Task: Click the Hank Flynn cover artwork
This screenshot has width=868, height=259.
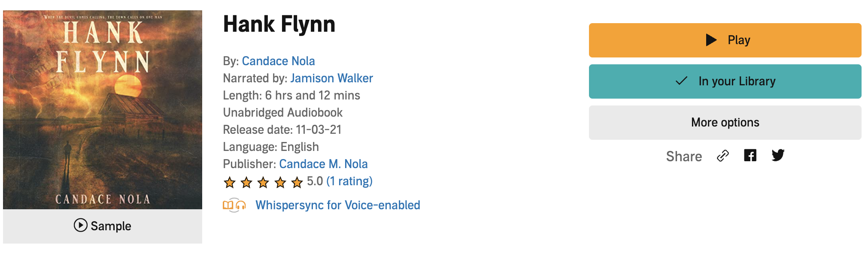Action: (x=103, y=110)
